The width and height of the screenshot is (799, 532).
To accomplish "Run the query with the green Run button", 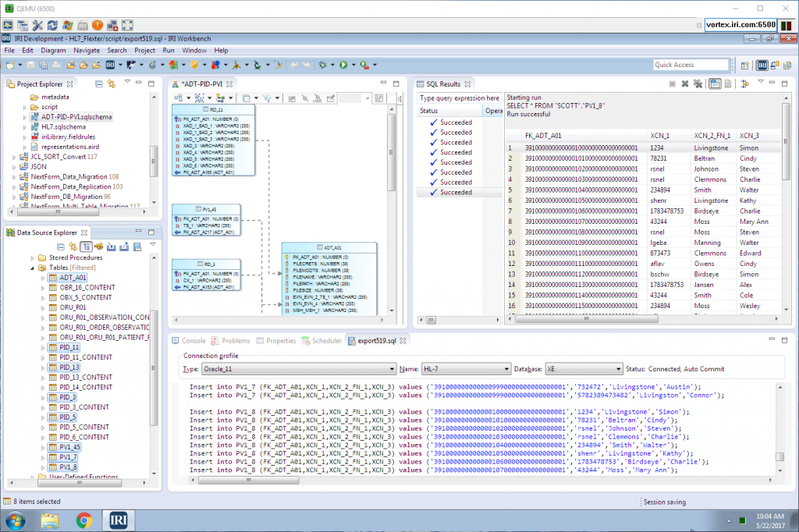I will tap(343, 65).
